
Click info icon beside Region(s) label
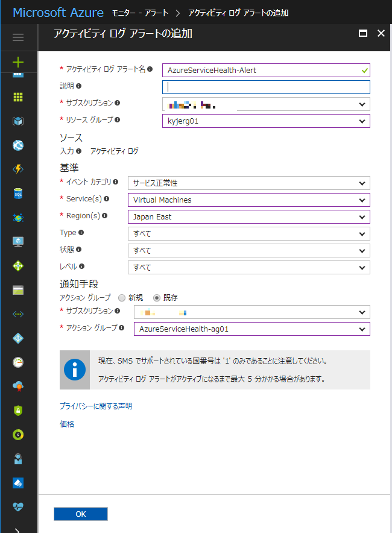(105, 215)
